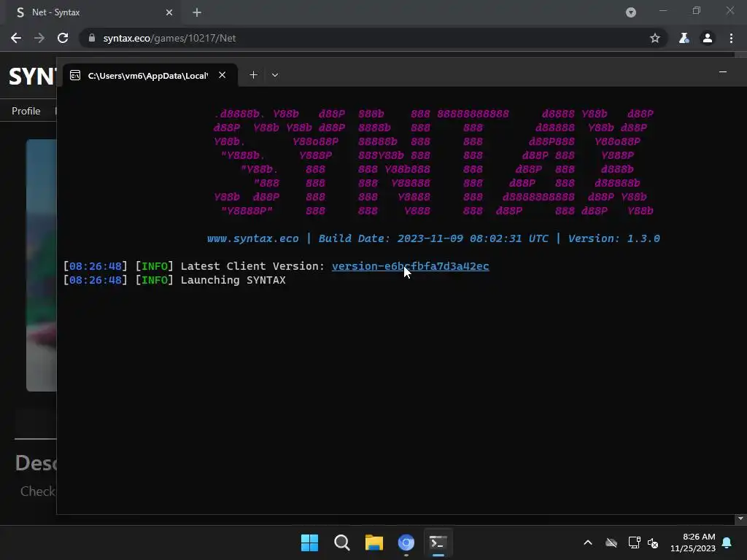747x560 pixels.
Task: Click the forward navigation arrow in Chrome
Action: [x=39, y=38]
